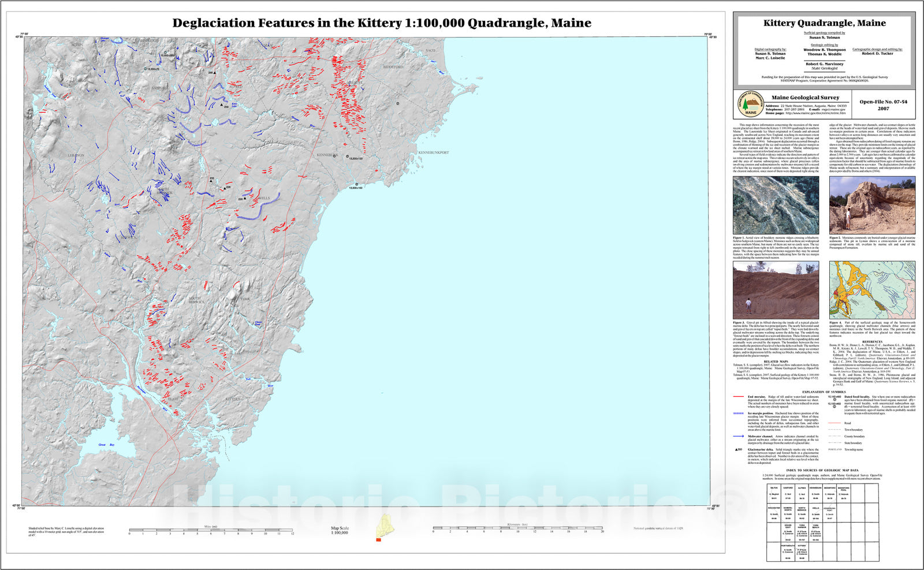Click the fossil locality marker labeled 13,830±100
Screen dimensions: 924x570
(x=356, y=184)
